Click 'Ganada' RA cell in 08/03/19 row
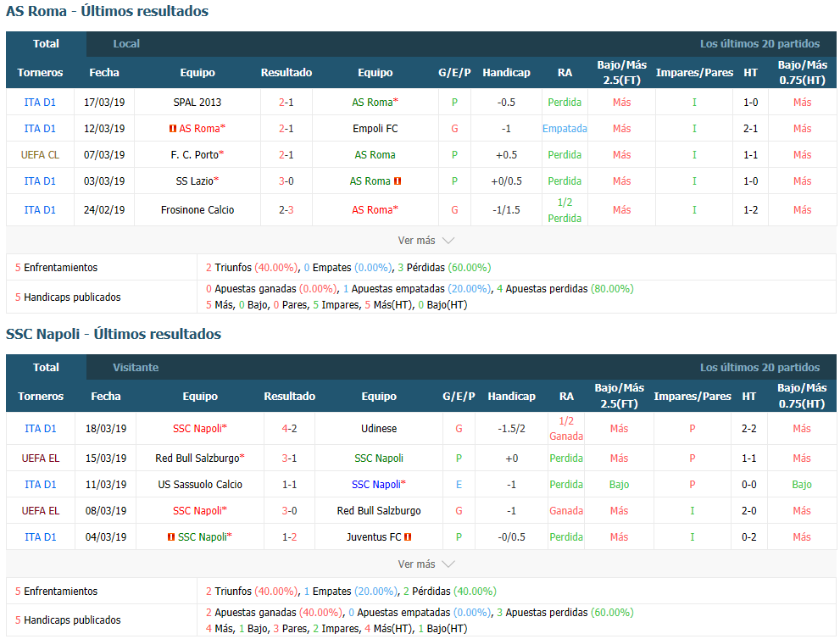This screenshot has width=840, height=639. click(x=566, y=510)
